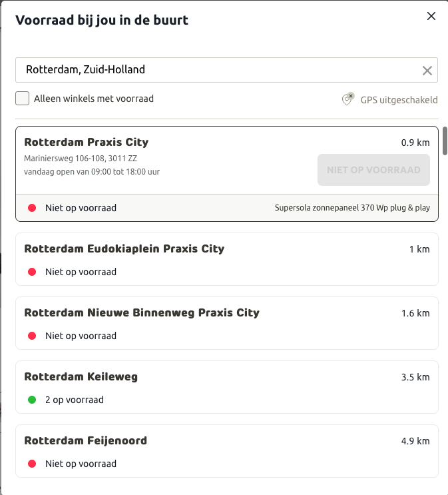Image resolution: width=448 pixels, height=495 pixels.
Task: Expand Rotterdam Eudokiaplein Praxis City store
Action: coord(124,248)
